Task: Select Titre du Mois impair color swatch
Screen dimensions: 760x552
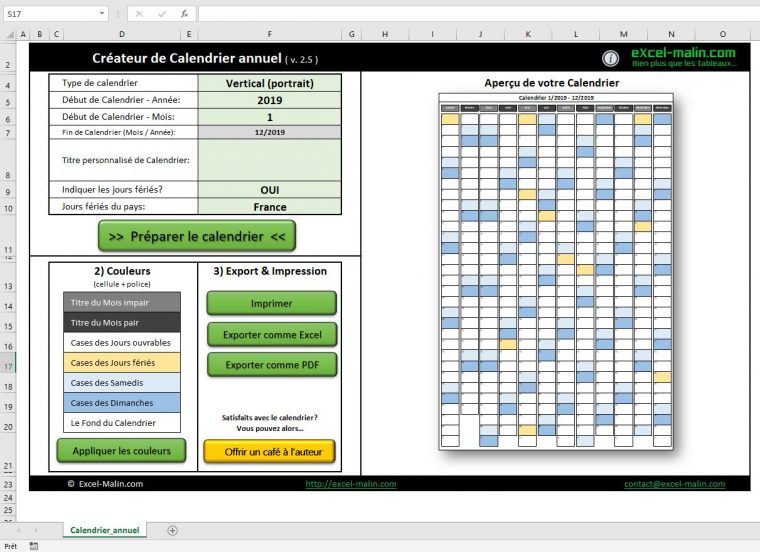Action: click(x=122, y=302)
